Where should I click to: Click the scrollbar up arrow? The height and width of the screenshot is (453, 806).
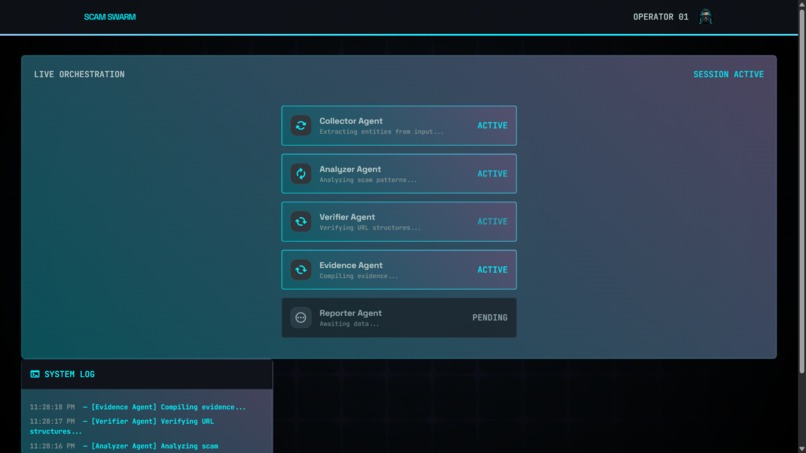(801, 4)
